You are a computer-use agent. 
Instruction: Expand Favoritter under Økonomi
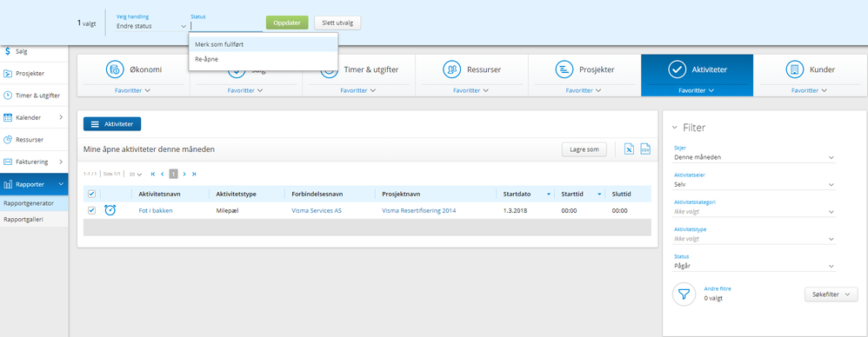point(133,90)
